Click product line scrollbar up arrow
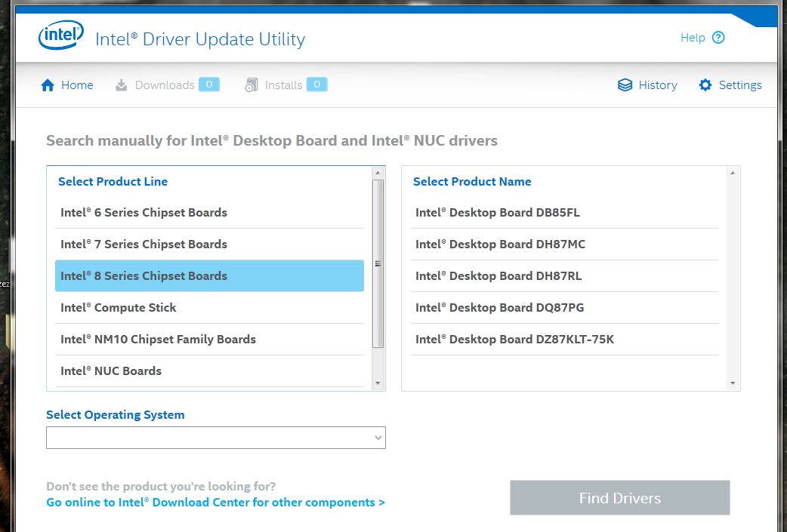Viewport: 787px width, 532px height. pos(378,173)
